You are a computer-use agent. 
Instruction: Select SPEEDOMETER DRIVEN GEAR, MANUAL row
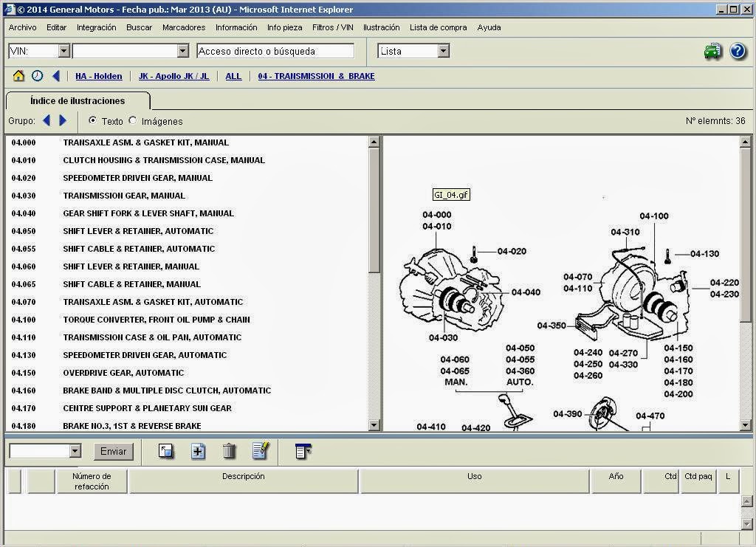[187, 178]
